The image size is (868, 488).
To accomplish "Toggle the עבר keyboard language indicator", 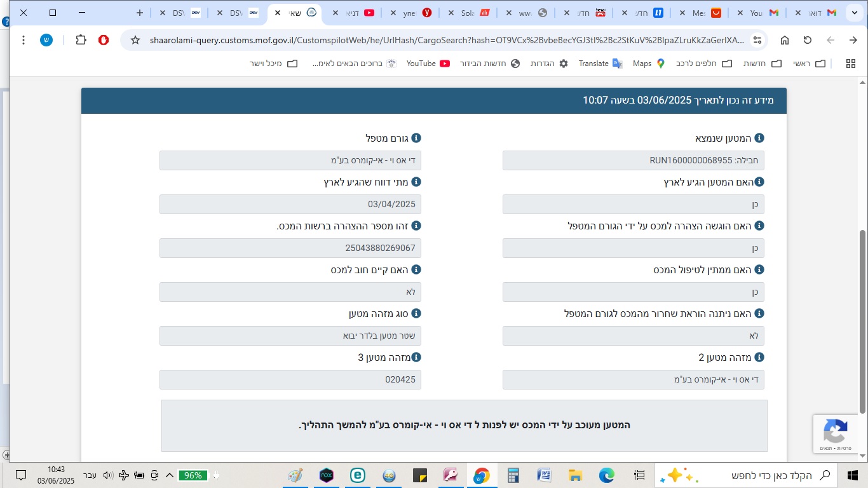I will click(x=90, y=475).
